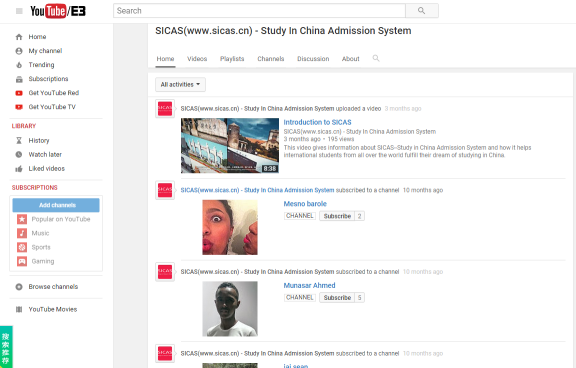Open the Introduction to SICAS video link
Image resolution: width=576 pixels, height=368 pixels.
tap(317, 122)
